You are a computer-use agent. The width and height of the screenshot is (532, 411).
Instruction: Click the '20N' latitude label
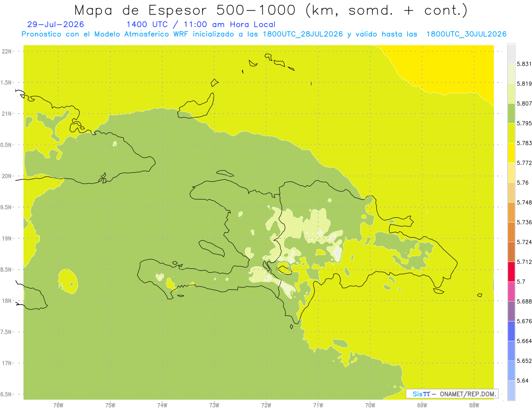click(7, 176)
